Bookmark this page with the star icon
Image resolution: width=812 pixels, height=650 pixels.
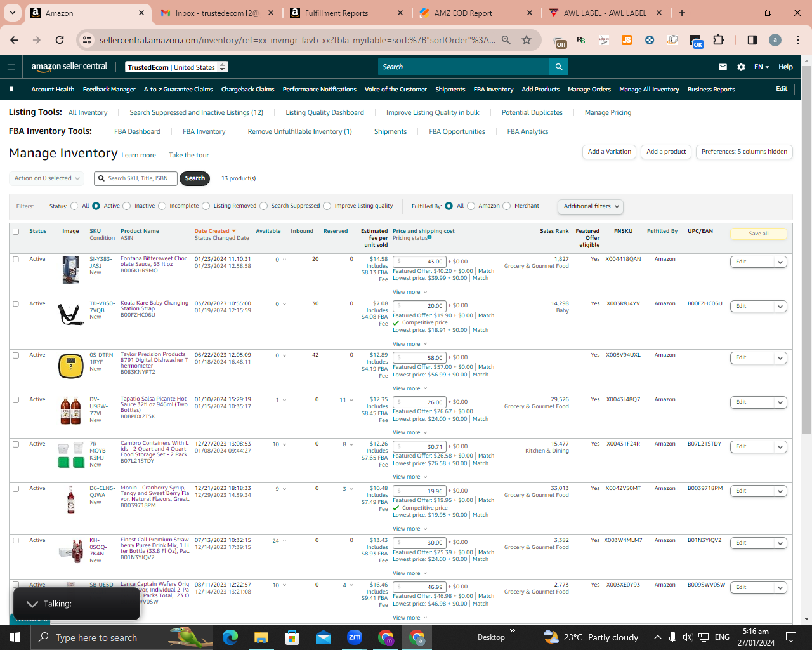click(527, 40)
